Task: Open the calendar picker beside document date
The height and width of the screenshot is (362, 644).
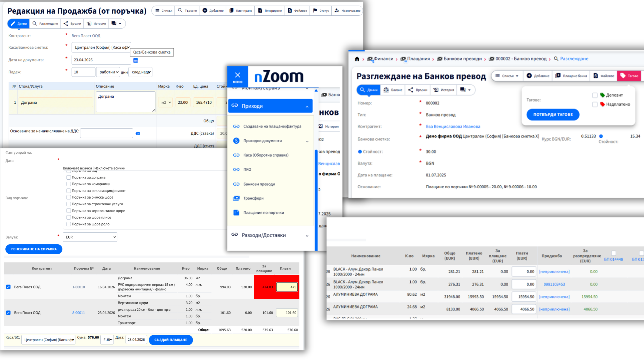Action: (x=135, y=60)
